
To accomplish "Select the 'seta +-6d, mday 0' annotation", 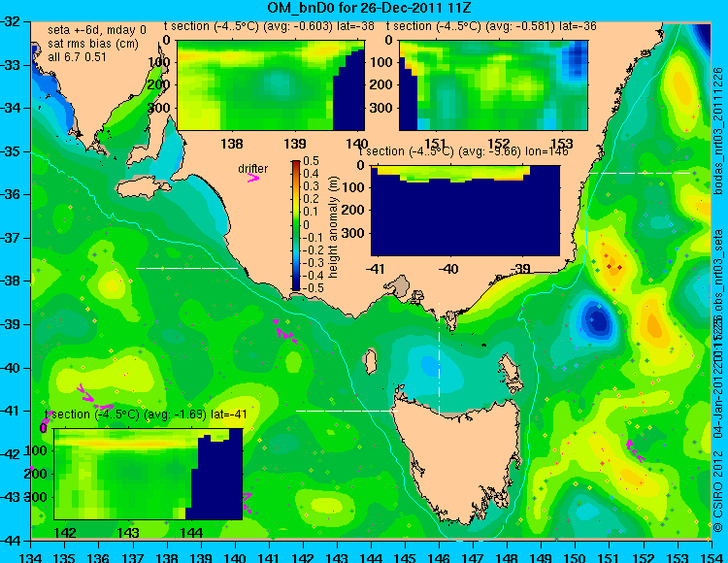I will [96, 30].
